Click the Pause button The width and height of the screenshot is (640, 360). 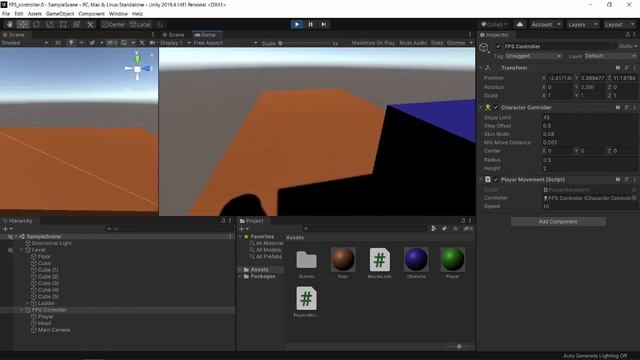coord(310,24)
